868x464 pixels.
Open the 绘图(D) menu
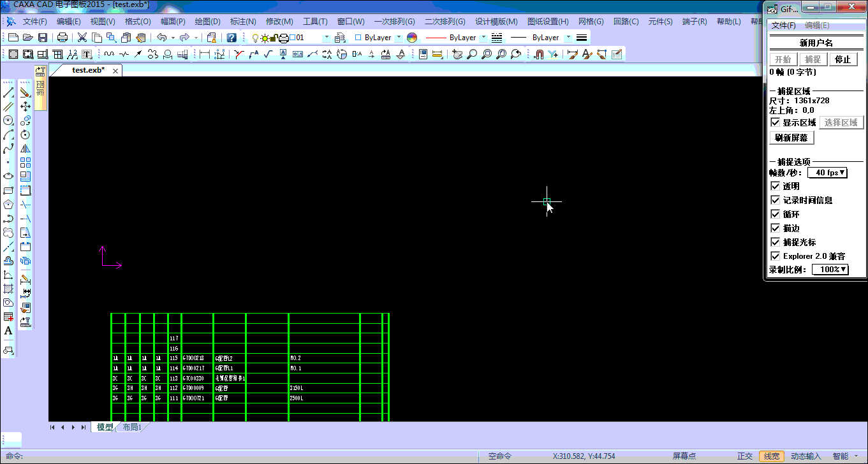207,22
